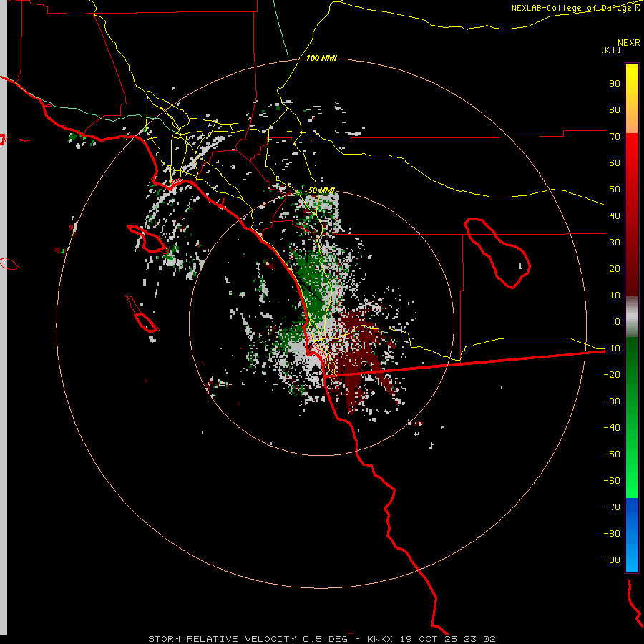Screen dimensions: 644x644
Task: Select the -80 value on velocity scale
Action: [x=612, y=534]
